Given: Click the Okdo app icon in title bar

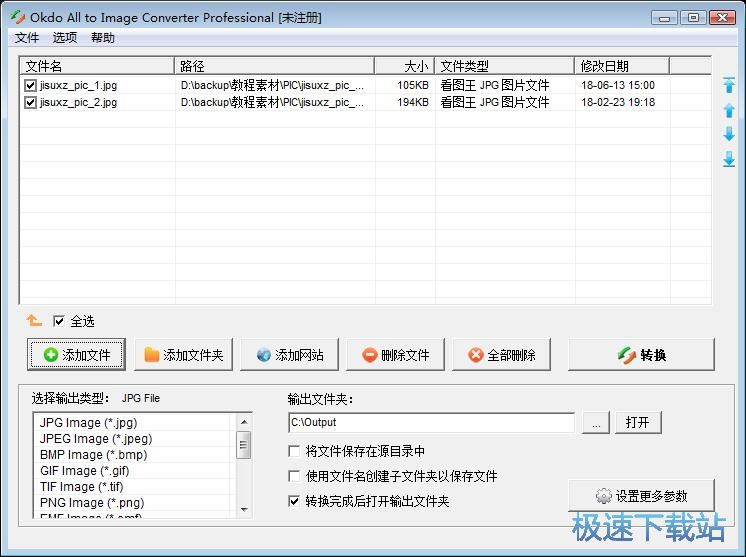Looking at the screenshot, I should (18, 18).
